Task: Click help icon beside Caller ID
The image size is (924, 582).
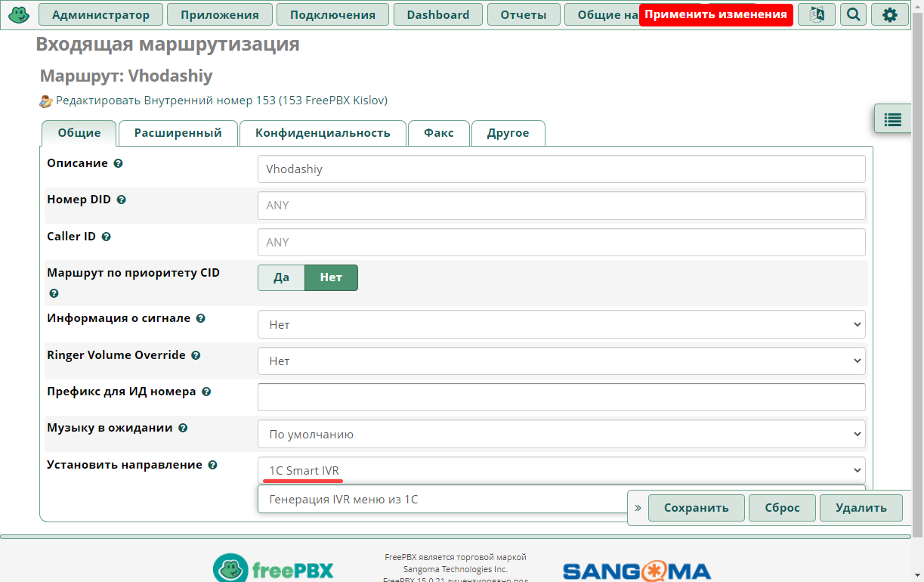Action: 106,237
